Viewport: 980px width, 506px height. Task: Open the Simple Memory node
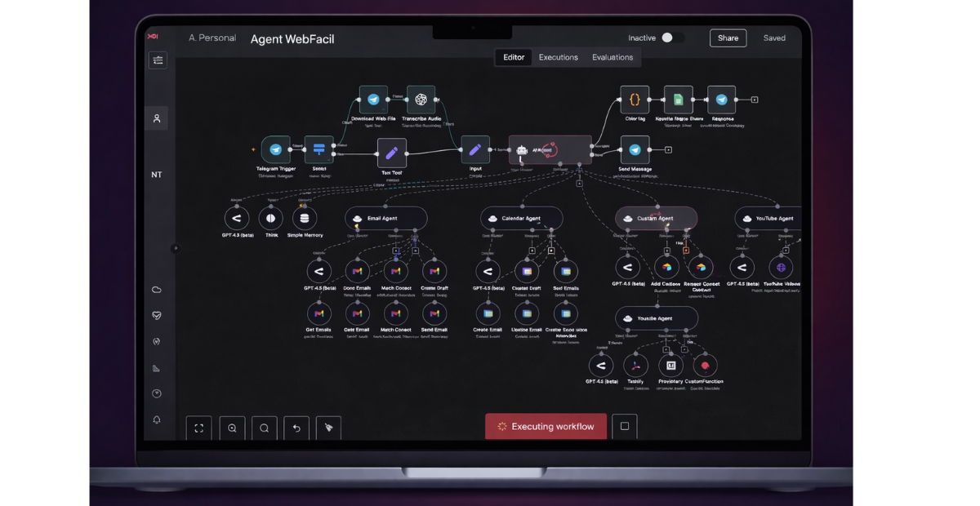point(305,218)
